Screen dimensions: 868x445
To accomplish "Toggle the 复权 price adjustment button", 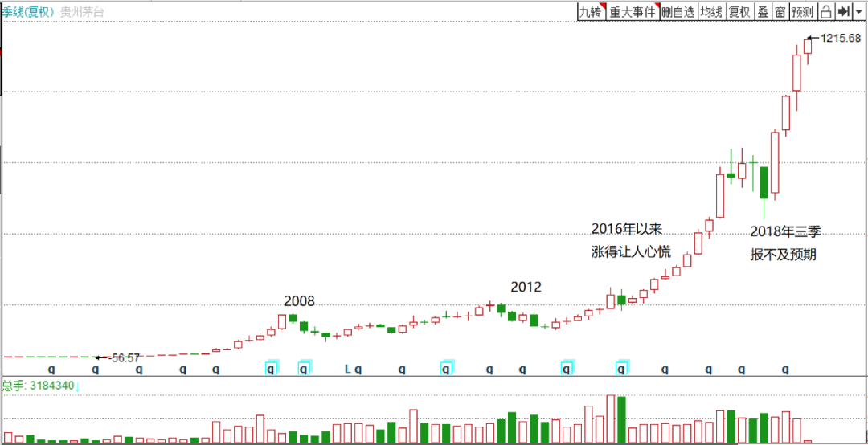I will pos(739,11).
